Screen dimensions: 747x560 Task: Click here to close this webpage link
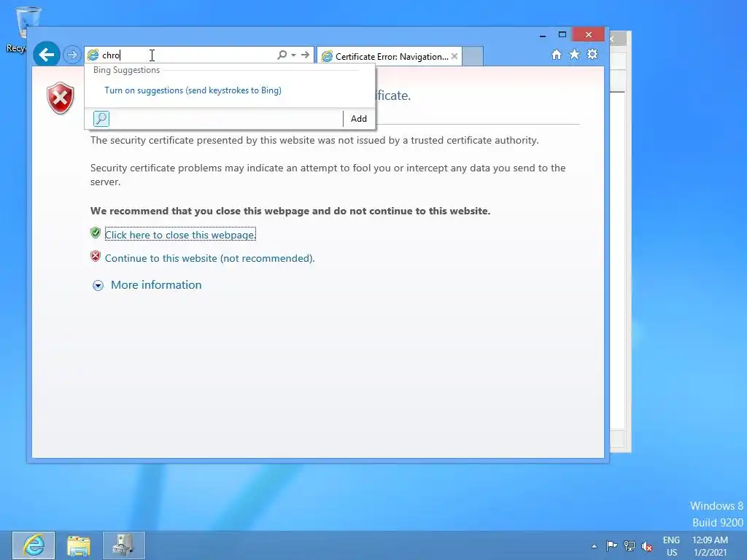click(x=180, y=235)
